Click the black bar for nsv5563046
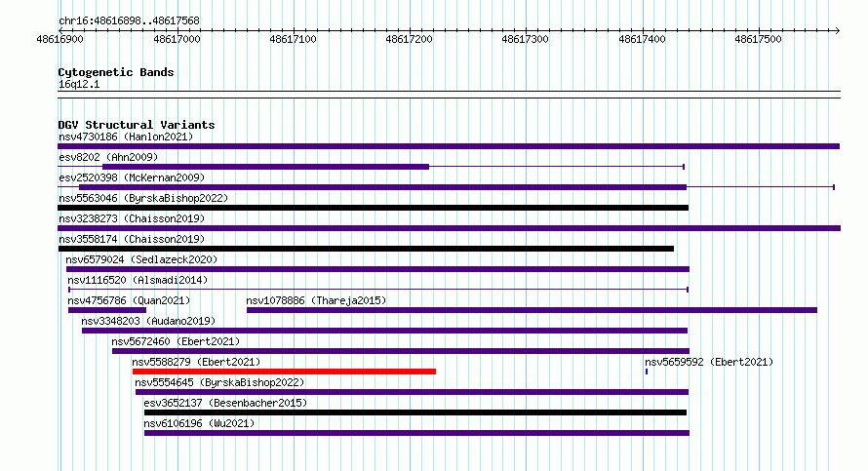 click(x=374, y=208)
